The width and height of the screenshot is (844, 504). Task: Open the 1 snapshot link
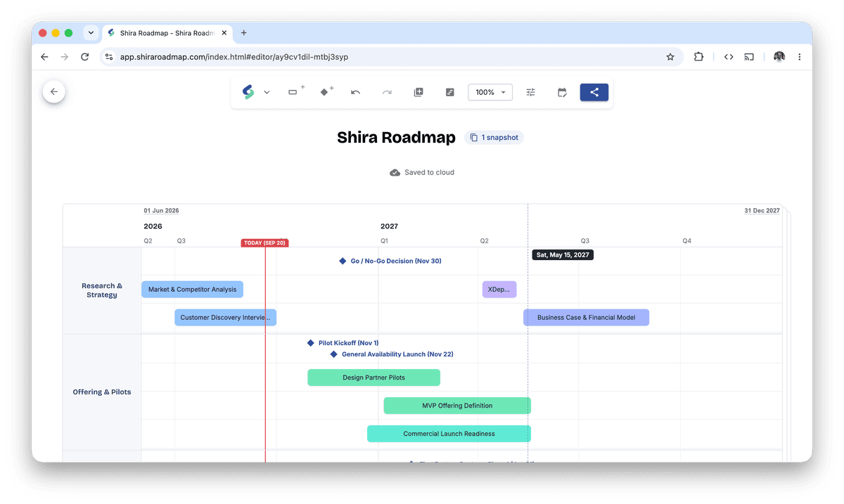(x=494, y=138)
